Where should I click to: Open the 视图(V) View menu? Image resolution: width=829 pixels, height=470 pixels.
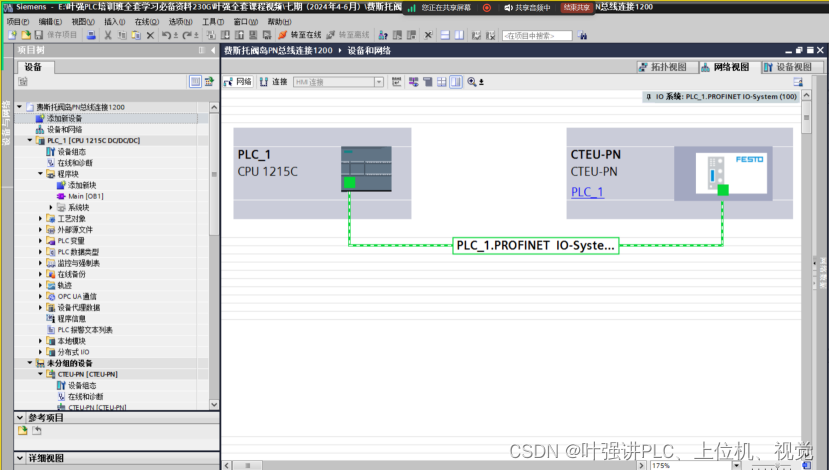[x=83, y=22]
